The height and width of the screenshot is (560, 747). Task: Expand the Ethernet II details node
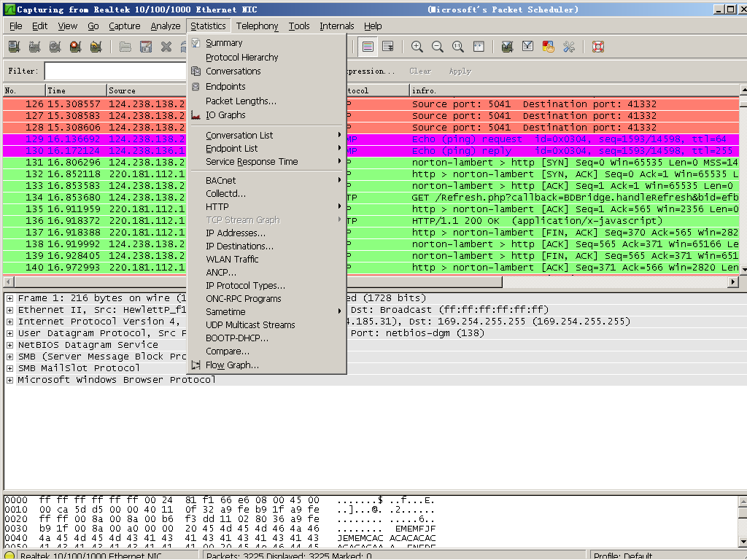(x=9, y=310)
